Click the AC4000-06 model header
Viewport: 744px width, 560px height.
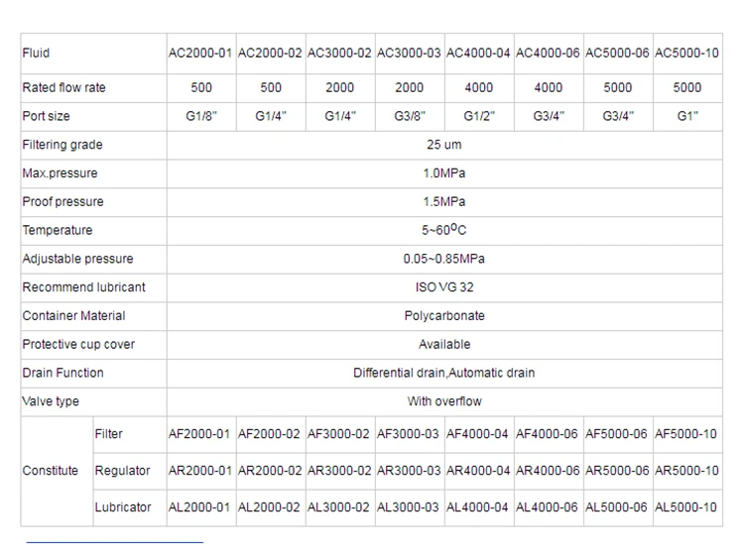(549, 54)
